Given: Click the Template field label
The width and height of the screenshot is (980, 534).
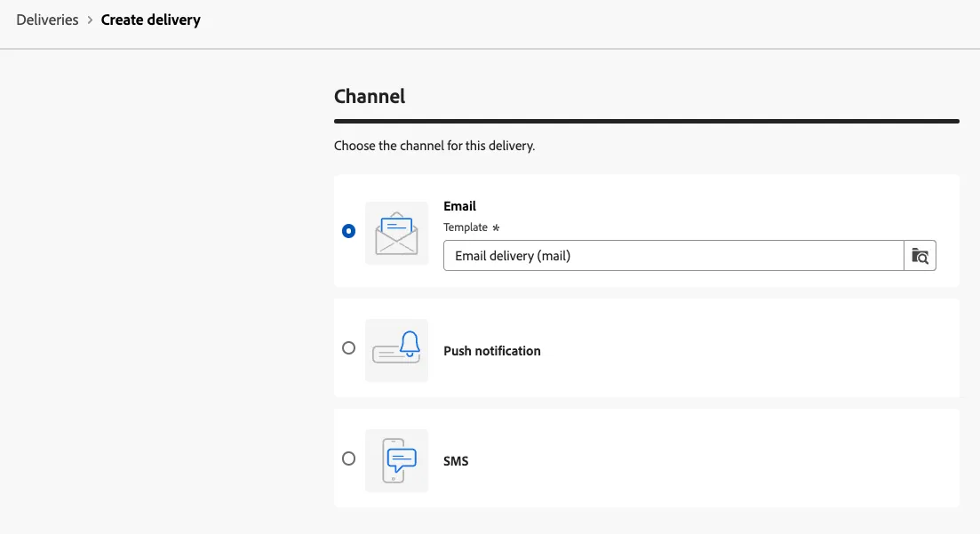Looking at the screenshot, I should [466, 227].
